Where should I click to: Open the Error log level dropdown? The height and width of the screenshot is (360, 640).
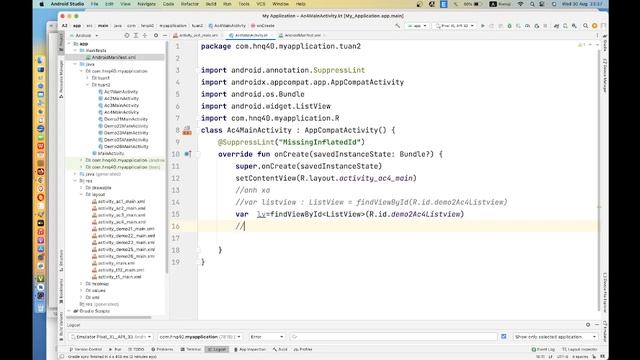tap(267, 337)
